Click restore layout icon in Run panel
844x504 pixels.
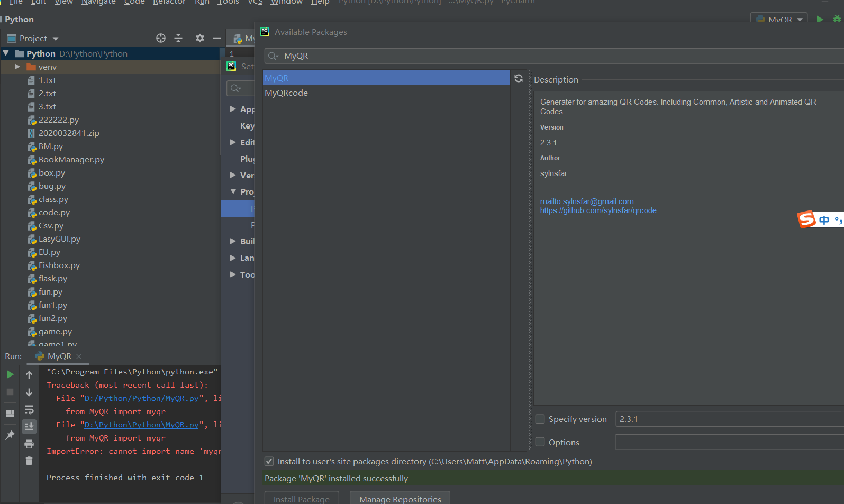(10, 414)
